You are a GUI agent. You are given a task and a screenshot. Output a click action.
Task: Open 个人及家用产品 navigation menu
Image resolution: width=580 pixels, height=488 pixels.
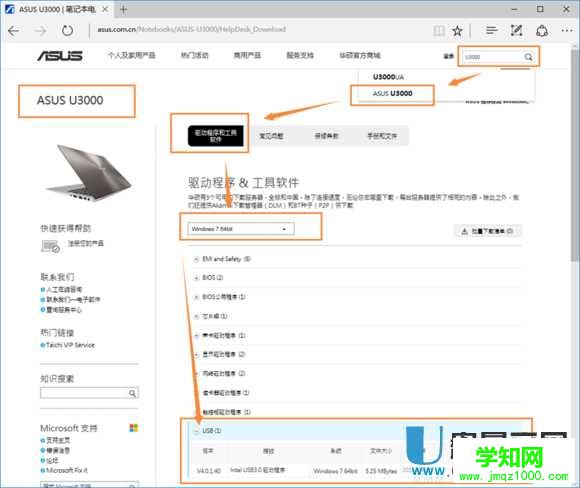point(131,55)
